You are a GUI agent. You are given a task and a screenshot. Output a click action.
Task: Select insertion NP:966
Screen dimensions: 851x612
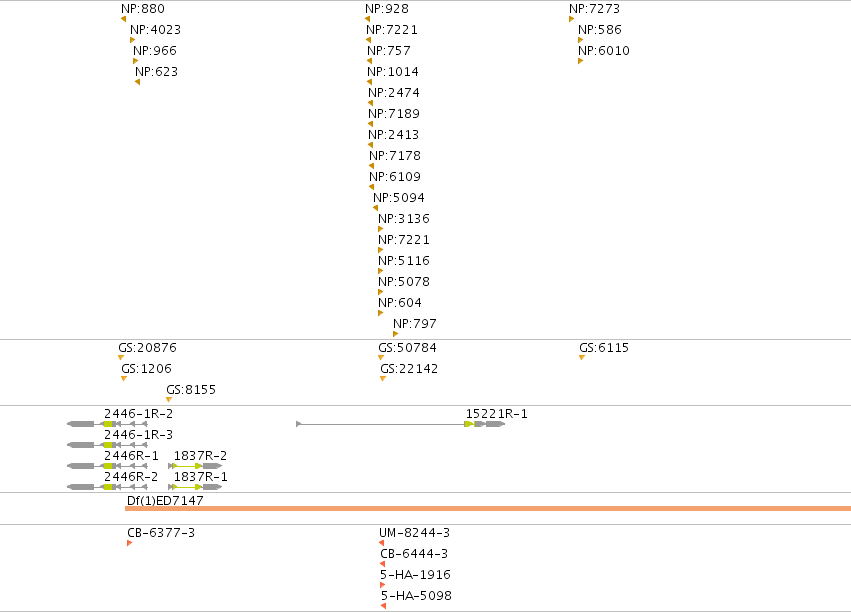click(x=136, y=61)
